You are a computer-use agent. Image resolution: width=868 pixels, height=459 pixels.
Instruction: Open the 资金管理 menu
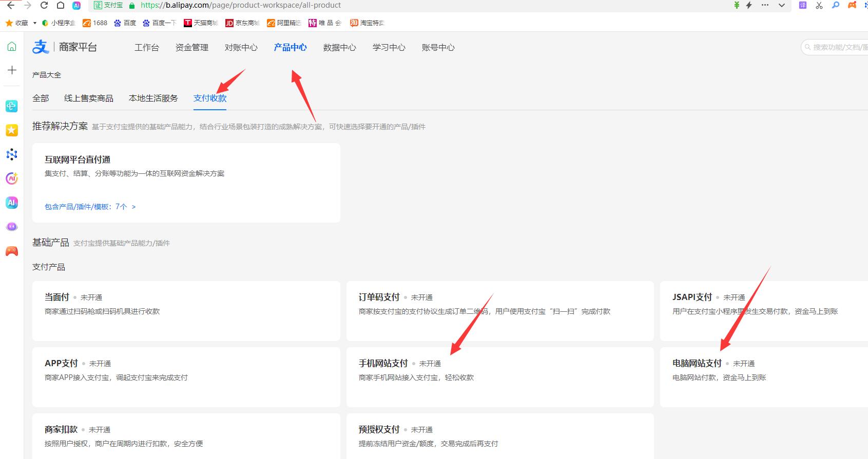coord(192,47)
